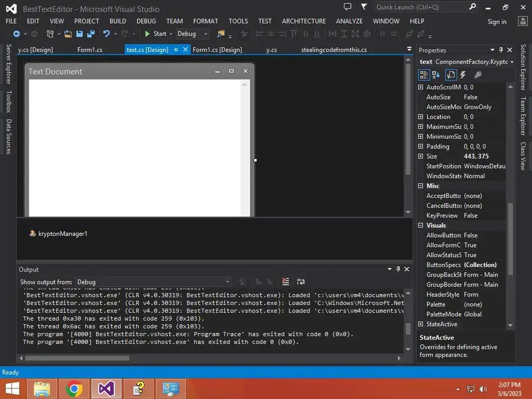The width and height of the screenshot is (532, 399).
Task: Collapse the Misc category
Action: [421, 186]
